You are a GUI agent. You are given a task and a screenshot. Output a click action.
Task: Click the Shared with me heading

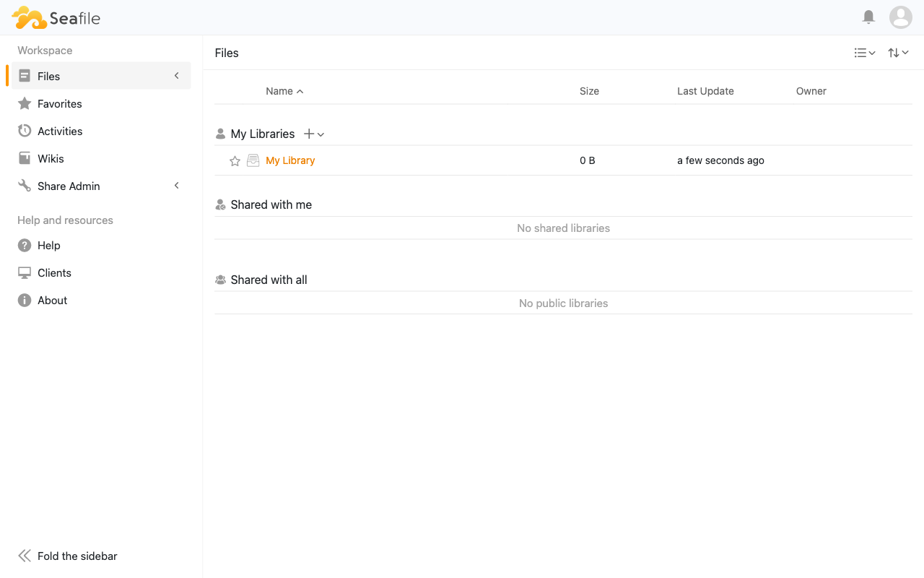click(271, 204)
